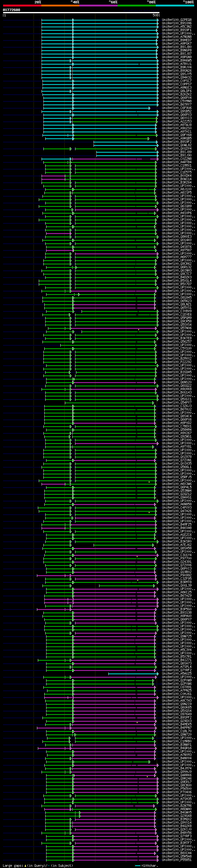Select the UniRef100_A2Z253 label

coord(177,122)
